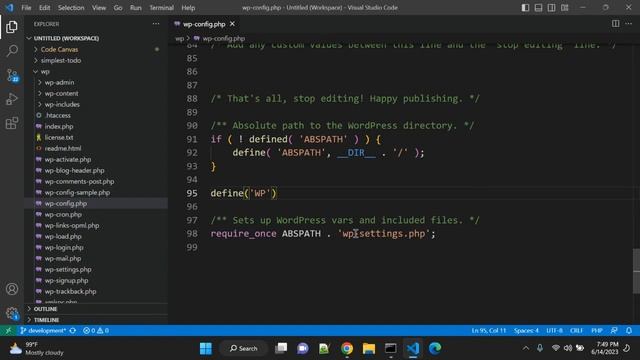Open the Help menu
The width and height of the screenshot is (640, 360).
coord(188,8)
